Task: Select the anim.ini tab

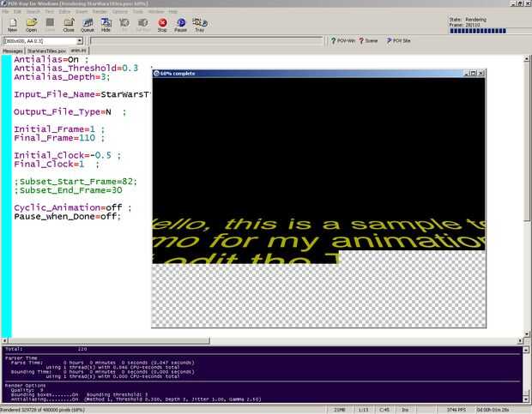Action: click(78, 51)
